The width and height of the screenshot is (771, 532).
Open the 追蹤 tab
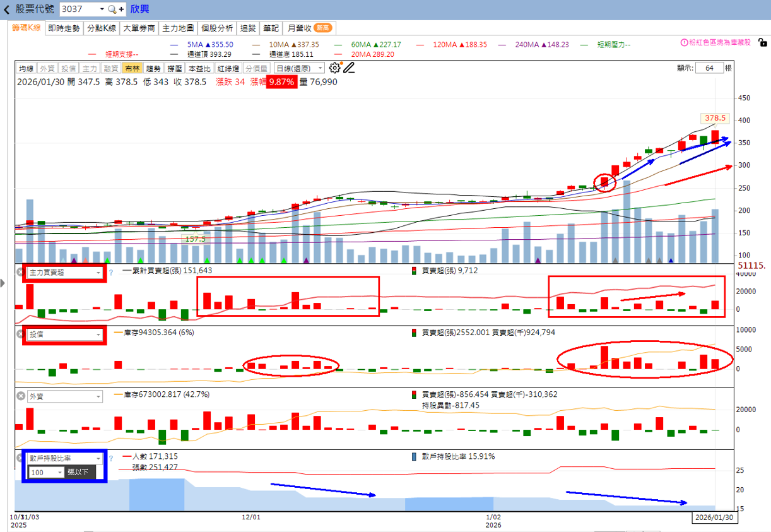[249, 28]
